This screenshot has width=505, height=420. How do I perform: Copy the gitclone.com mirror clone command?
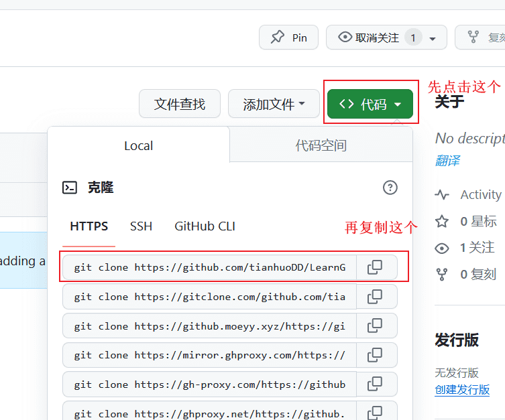coord(375,296)
